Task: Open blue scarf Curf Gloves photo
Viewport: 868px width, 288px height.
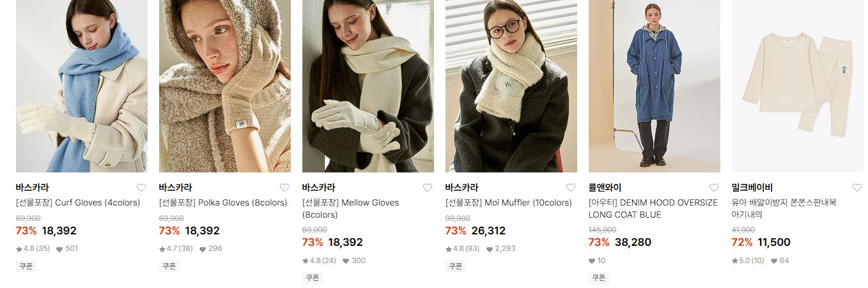Action: tap(82, 86)
